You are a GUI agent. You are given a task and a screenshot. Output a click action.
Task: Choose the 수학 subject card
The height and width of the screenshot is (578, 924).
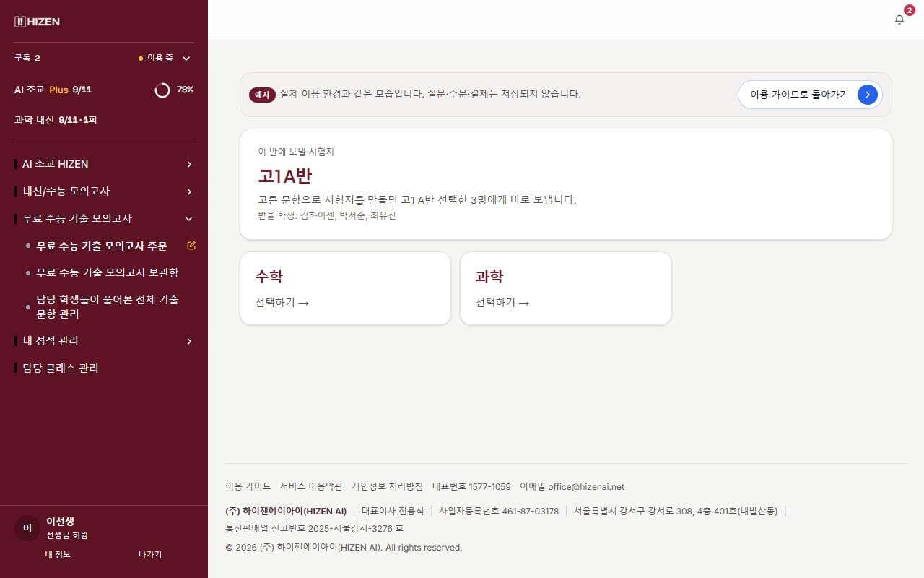(x=345, y=288)
